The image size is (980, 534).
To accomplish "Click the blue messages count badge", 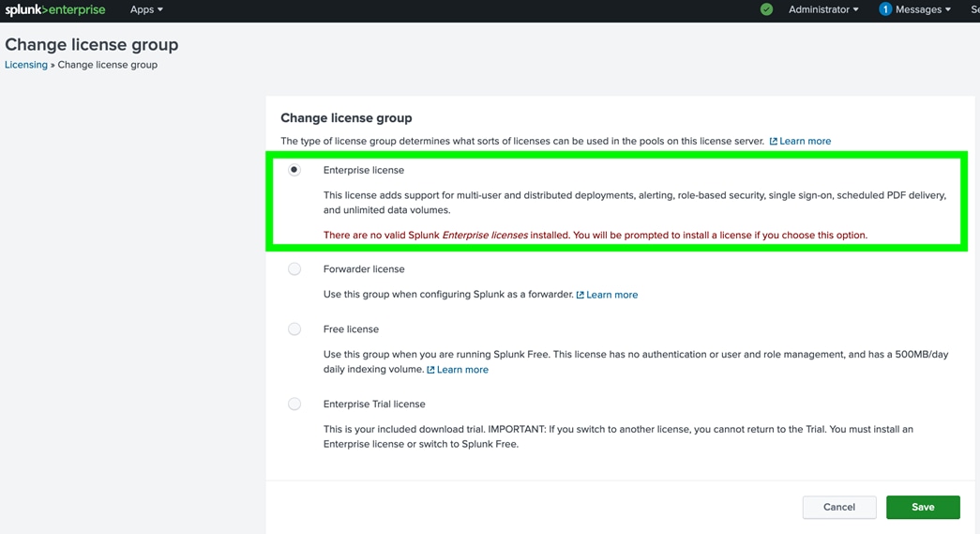I will coord(885,9).
